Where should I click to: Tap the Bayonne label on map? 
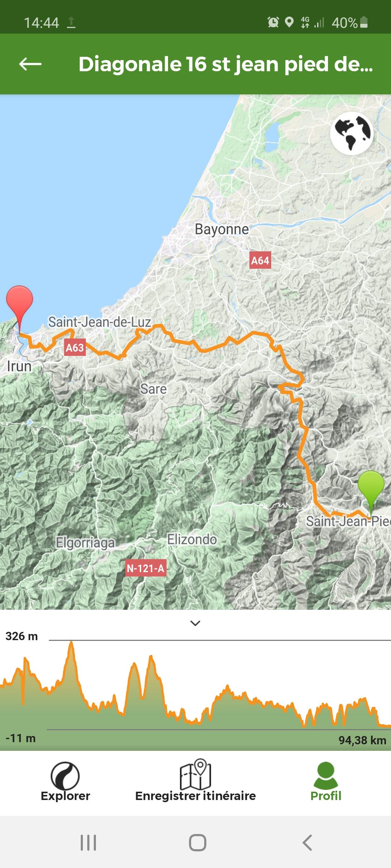pos(222,229)
